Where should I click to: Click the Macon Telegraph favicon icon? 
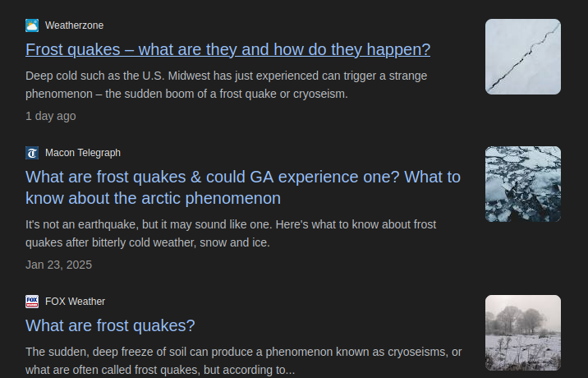pyautogui.click(x=32, y=153)
